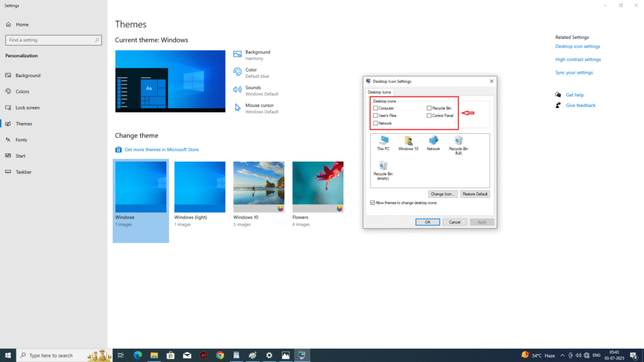Click the Restore Default button
This screenshot has height=362, width=644.
(475, 194)
